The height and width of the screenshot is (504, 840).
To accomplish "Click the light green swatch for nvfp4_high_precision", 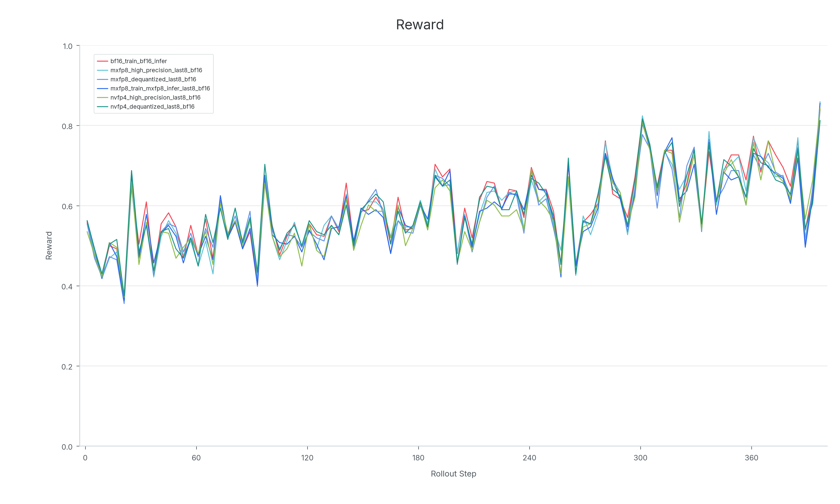I will coord(102,97).
